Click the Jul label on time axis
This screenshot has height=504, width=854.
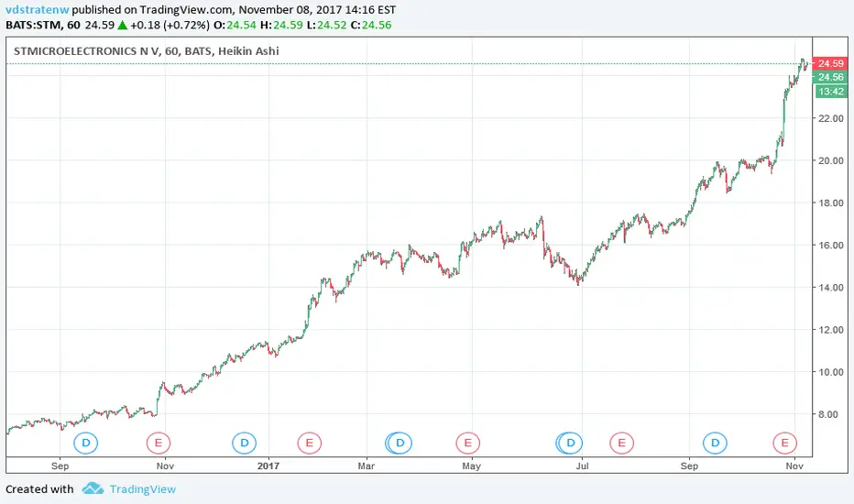point(582,466)
